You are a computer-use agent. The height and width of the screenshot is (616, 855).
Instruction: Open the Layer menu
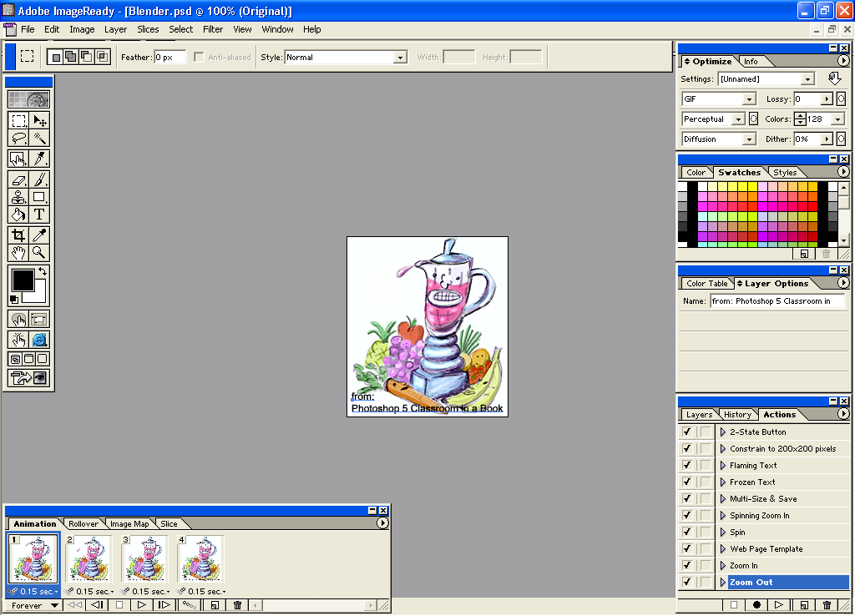point(115,29)
